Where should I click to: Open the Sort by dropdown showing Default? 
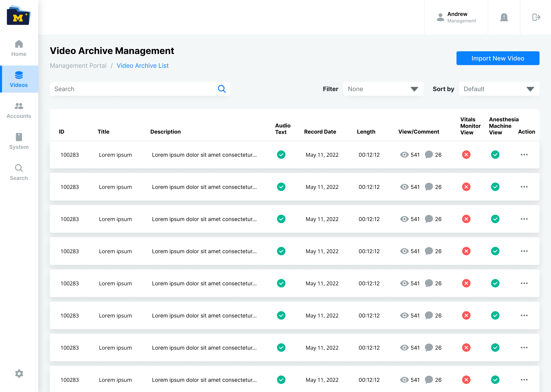click(499, 89)
